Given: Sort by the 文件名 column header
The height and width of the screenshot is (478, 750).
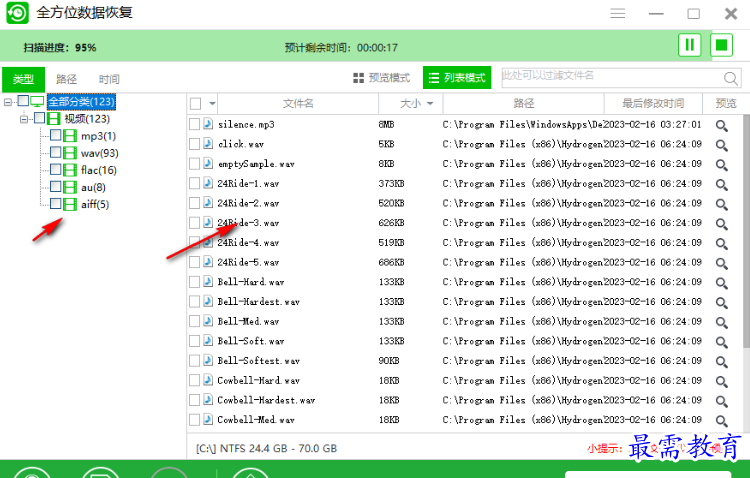Looking at the screenshot, I should click(298, 103).
